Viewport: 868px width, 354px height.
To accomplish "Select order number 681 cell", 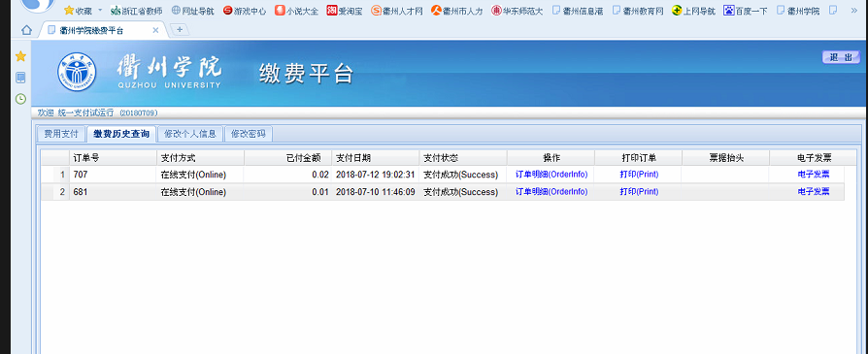I will [113, 192].
